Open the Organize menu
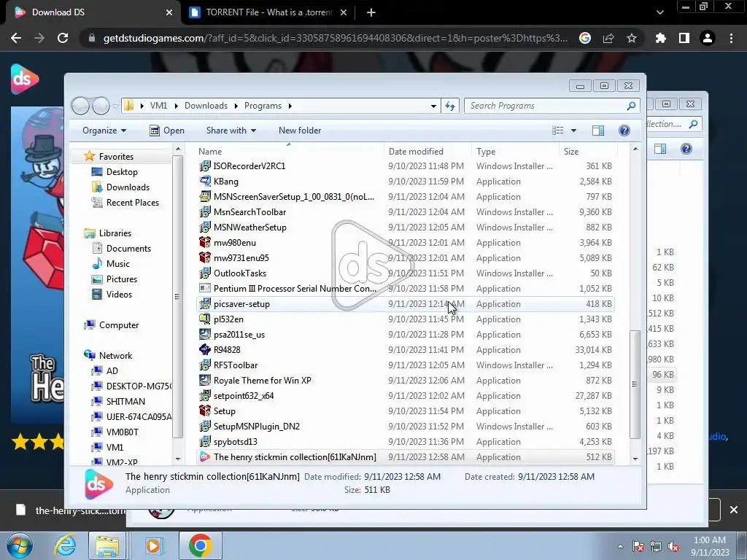The height and width of the screenshot is (560, 747). [x=104, y=131]
